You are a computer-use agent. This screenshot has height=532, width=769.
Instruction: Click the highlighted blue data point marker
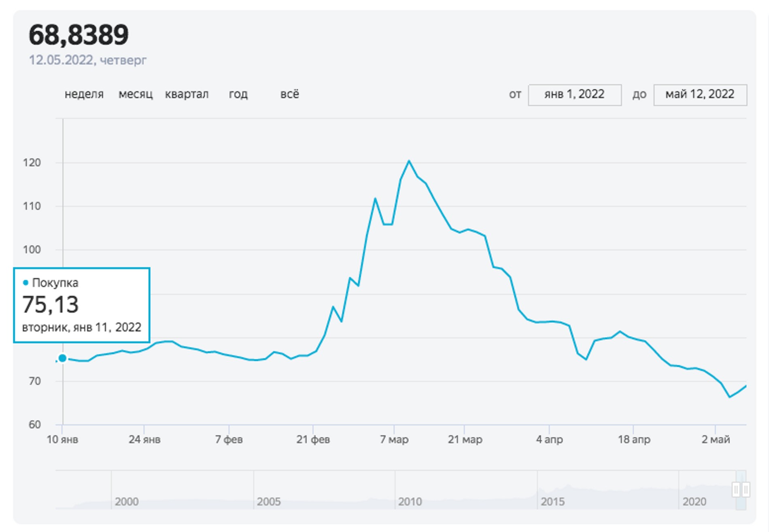tap(62, 358)
